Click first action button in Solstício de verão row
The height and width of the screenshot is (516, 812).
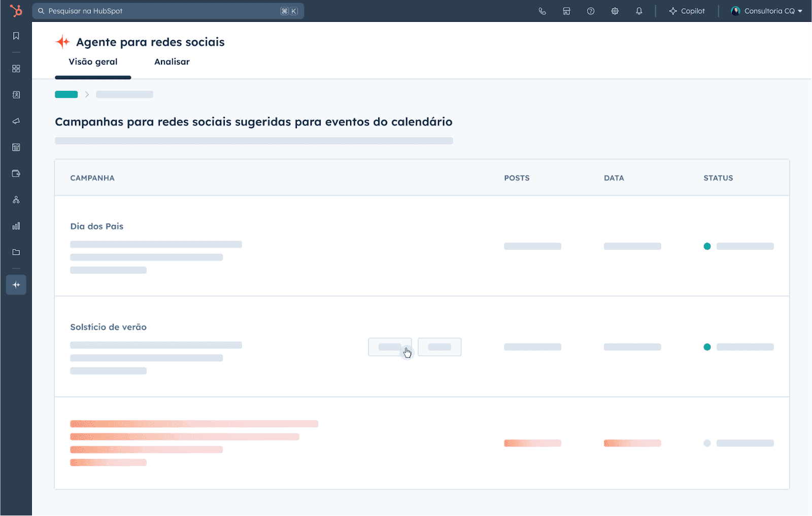(390, 347)
